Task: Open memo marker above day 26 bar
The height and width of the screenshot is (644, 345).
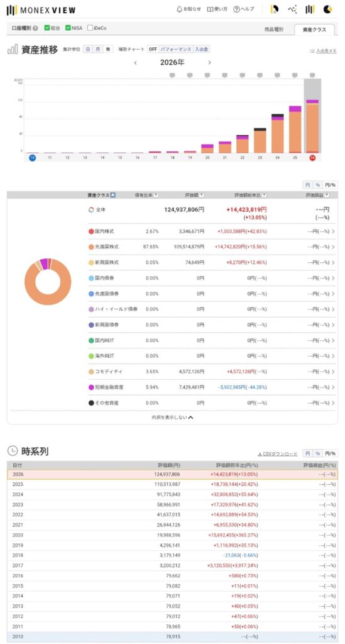Action: click(312, 75)
